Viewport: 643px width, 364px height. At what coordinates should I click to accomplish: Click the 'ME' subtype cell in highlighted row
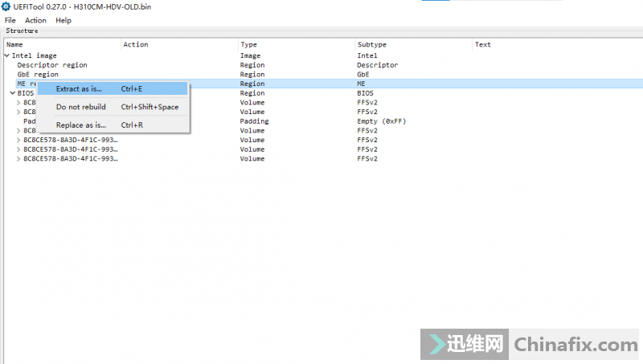361,84
